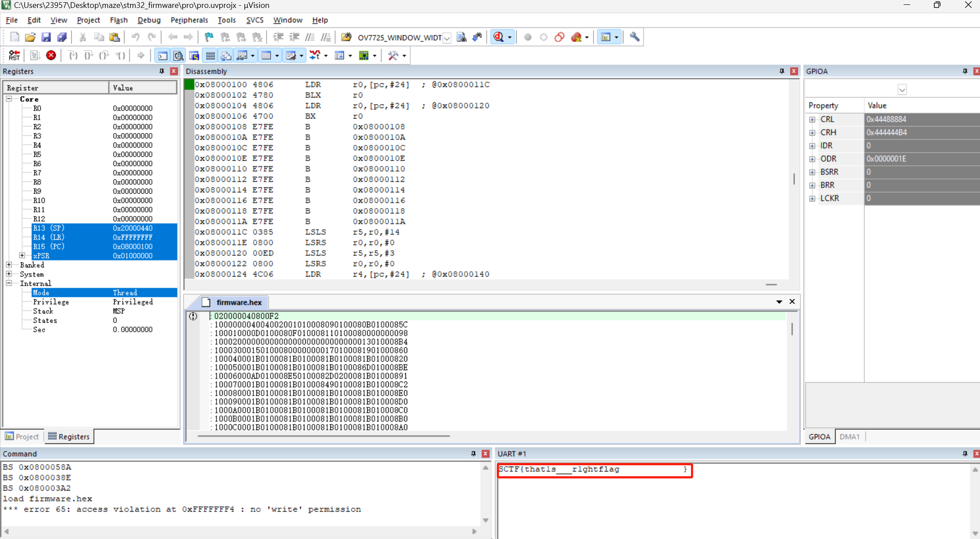Close the Disassembly panel

[794, 71]
